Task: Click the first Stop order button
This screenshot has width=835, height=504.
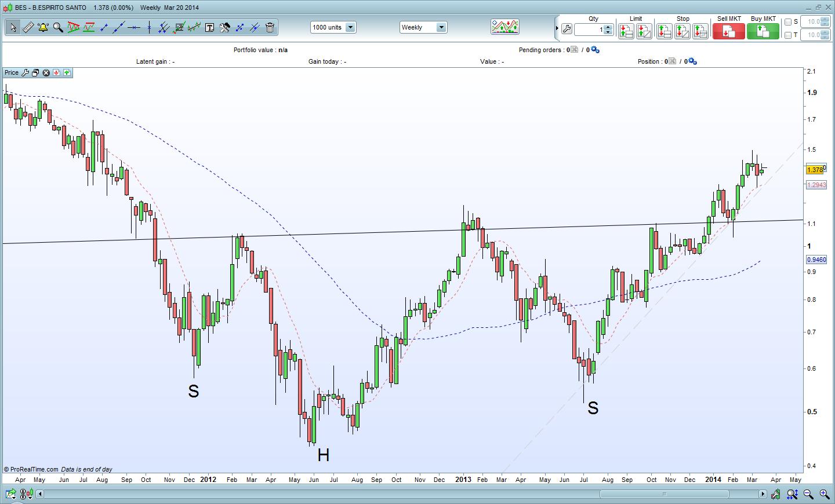Action: point(665,31)
